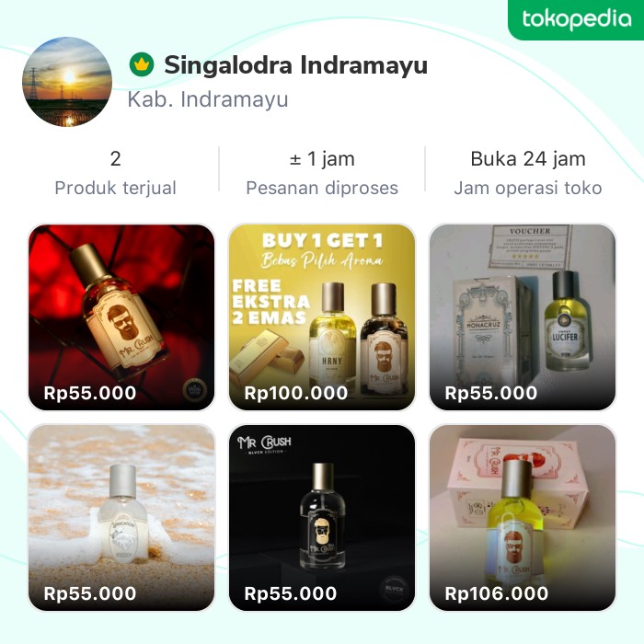Select the Buka 24 jam operating hours
Image resolution: width=644 pixels, height=644 pixels.
(528, 173)
